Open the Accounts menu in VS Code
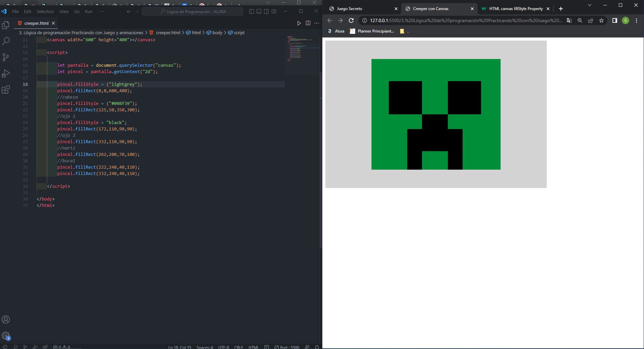Screen dimensions: 644x349 click(x=6, y=319)
